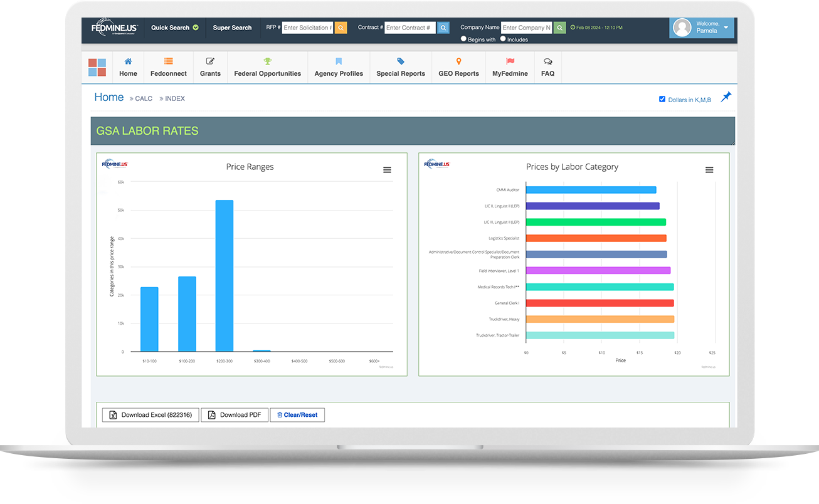Open the Federal Opportunities tab
This screenshot has width=819, height=504.
coord(267,68)
